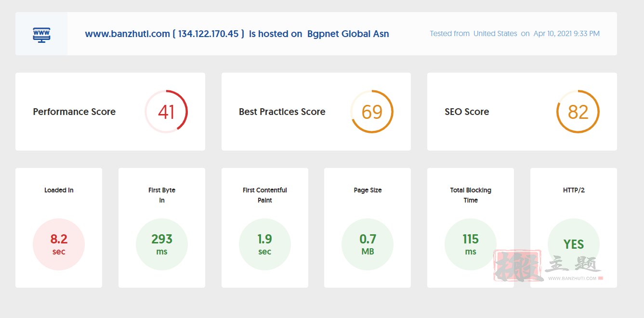
Task: Click the 1.9 sec value
Action: [x=265, y=244]
